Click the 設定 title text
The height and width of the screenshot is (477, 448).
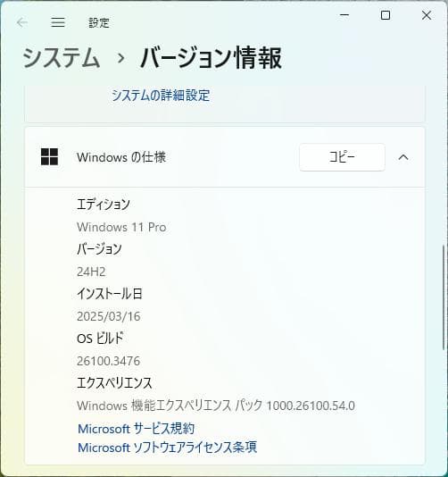[99, 23]
